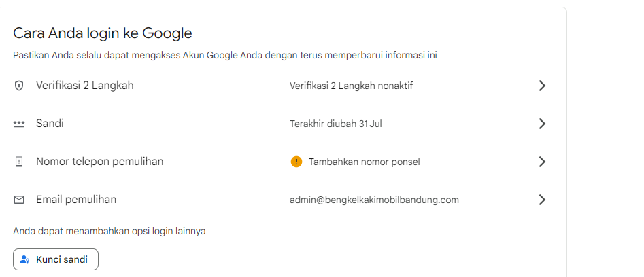Click the 'Pastikan Anda selalu dapat mengakses' description
This screenshot has height=277, width=644.
click(x=225, y=55)
